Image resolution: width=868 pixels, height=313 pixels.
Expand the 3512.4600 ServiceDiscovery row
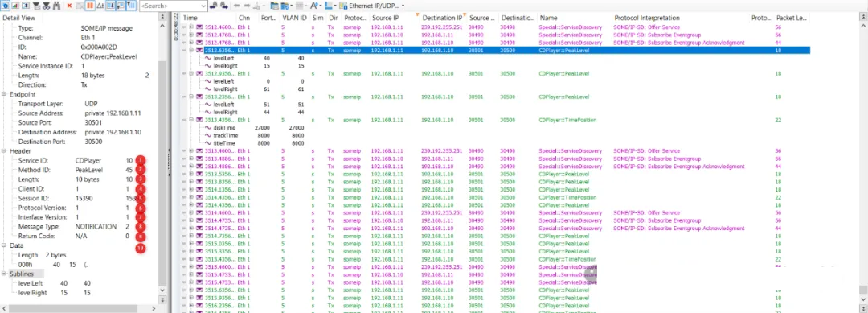pyautogui.click(x=191, y=27)
